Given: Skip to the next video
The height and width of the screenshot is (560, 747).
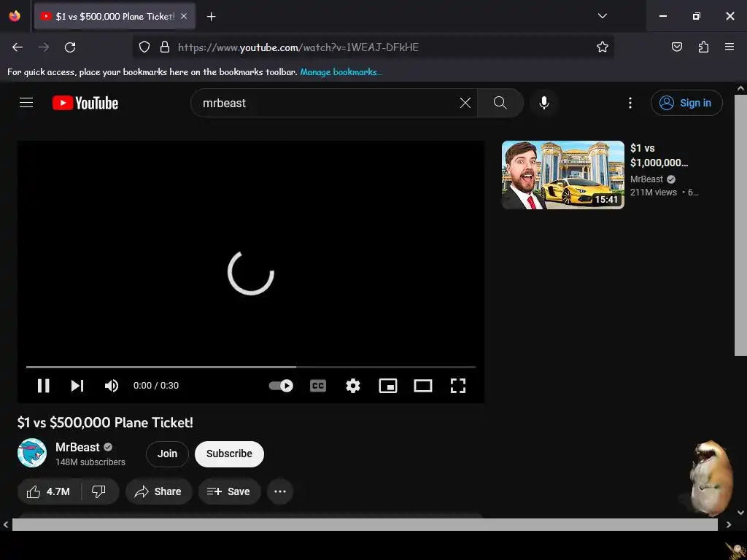Looking at the screenshot, I should (x=77, y=385).
